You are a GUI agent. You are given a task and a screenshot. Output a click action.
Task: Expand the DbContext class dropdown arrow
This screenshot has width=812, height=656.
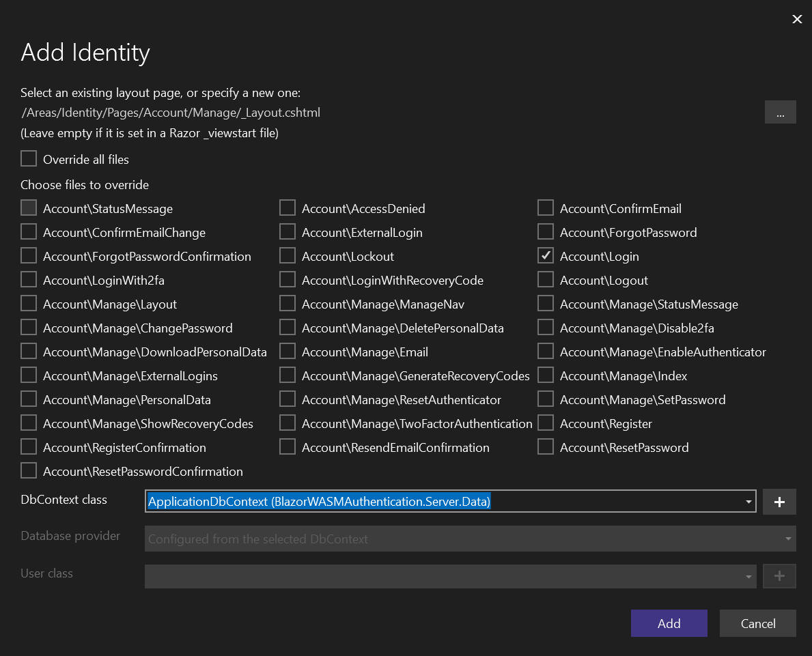coord(748,502)
